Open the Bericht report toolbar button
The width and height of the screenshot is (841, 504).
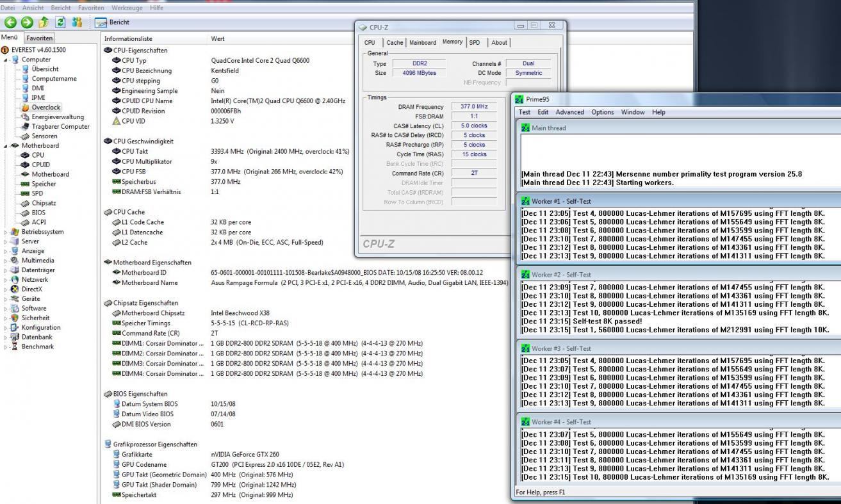(112, 22)
